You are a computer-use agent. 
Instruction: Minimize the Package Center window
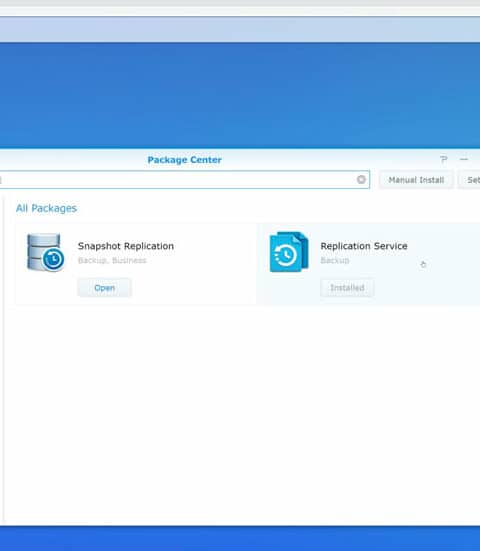[x=464, y=160]
